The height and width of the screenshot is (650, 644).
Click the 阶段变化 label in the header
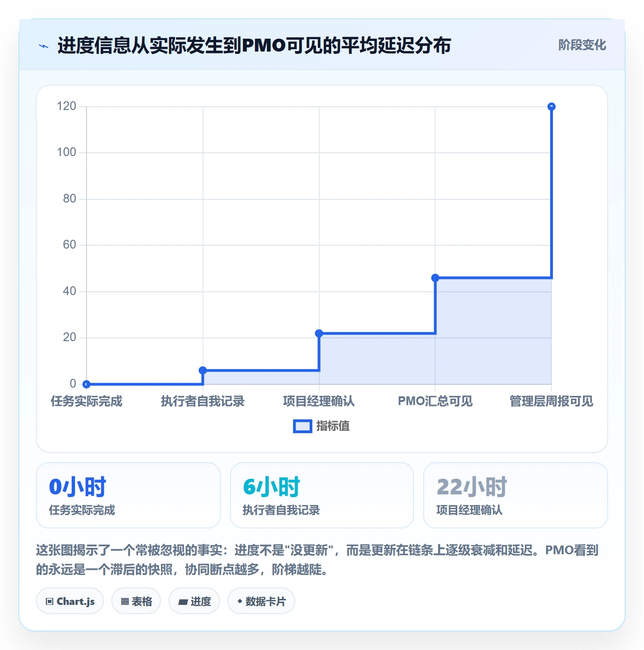(582, 45)
